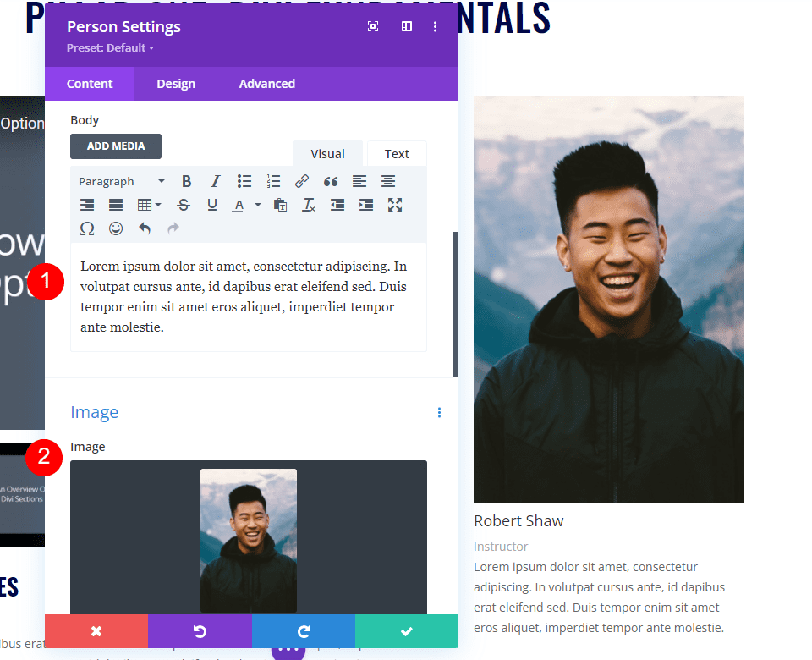This screenshot has height=660, width=812.
Task: Toggle bold formatting in the Body editor
Action: point(186,180)
